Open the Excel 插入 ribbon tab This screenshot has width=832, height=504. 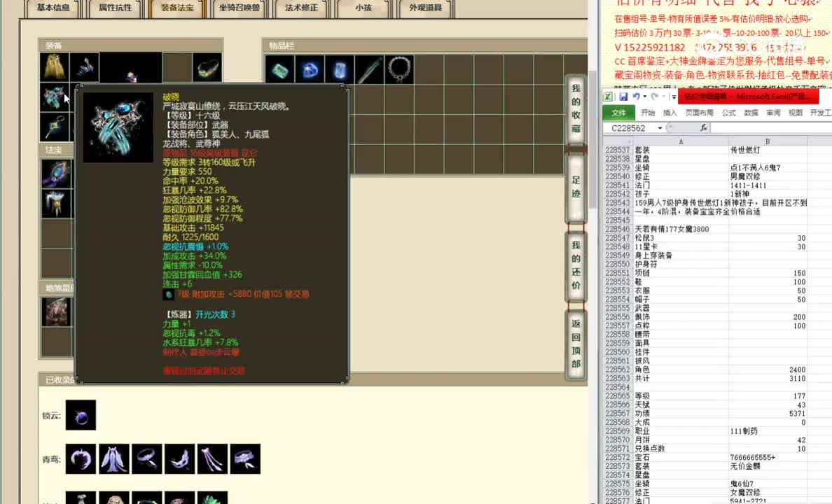pos(670,113)
